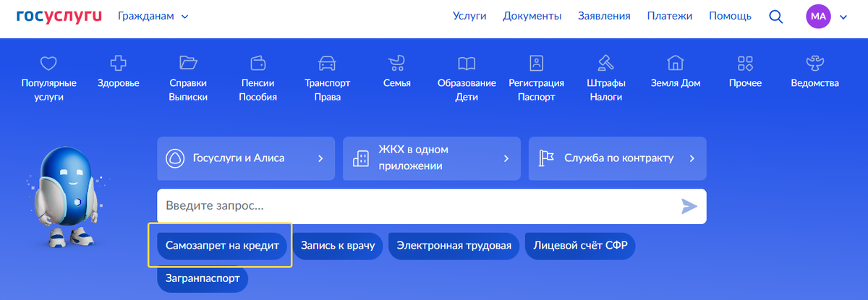
Task: Open the Прочее grid icon
Action: click(745, 63)
